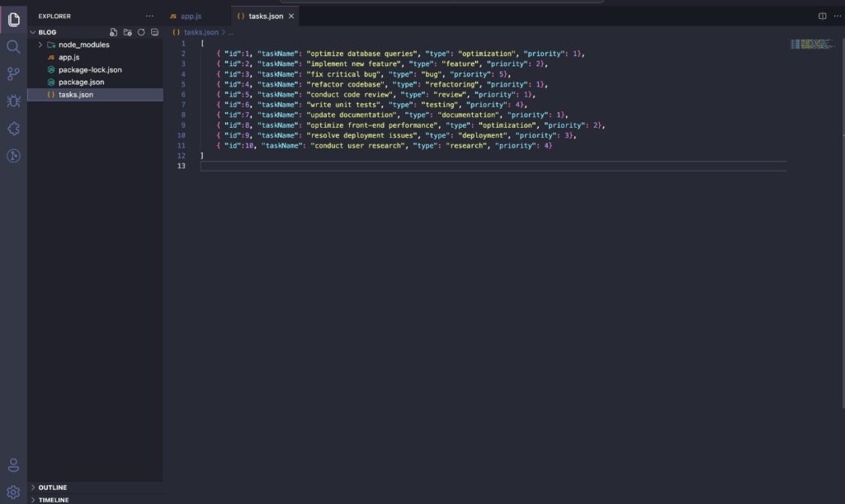The height and width of the screenshot is (504, 845).
Task: Open the Source Control view
Action: (x=13, y=74)
